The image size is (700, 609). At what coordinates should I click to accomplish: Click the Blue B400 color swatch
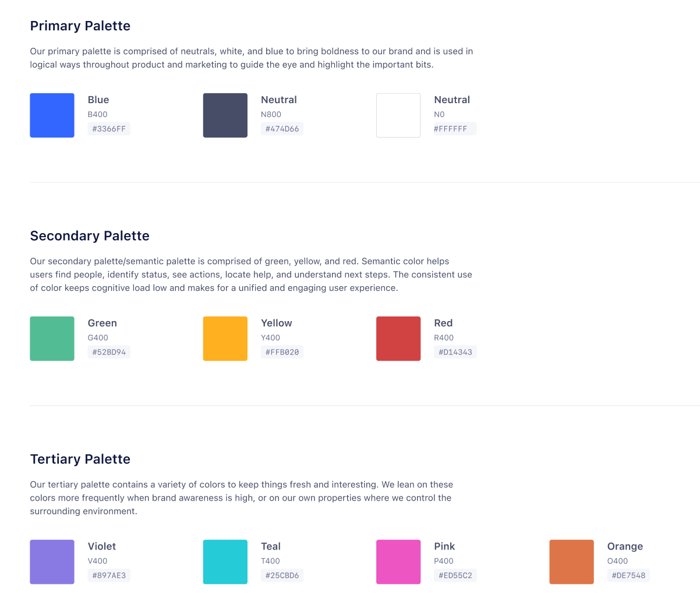52,115
